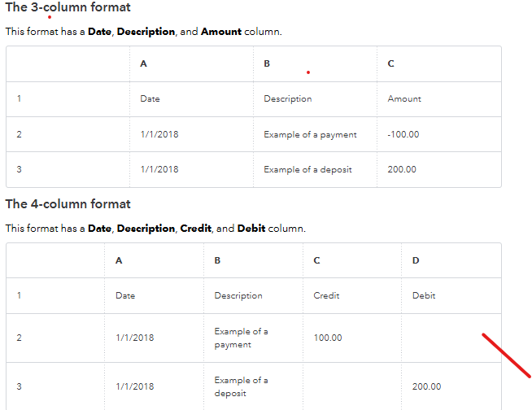Click "Example of a payment" in the 3-column table

tap(310, 134)
